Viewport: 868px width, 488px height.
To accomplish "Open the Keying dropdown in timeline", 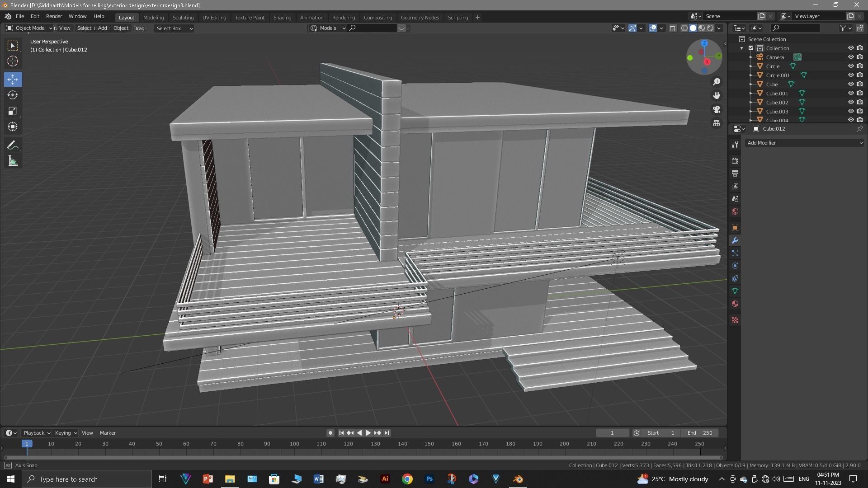I will (66, 433).
